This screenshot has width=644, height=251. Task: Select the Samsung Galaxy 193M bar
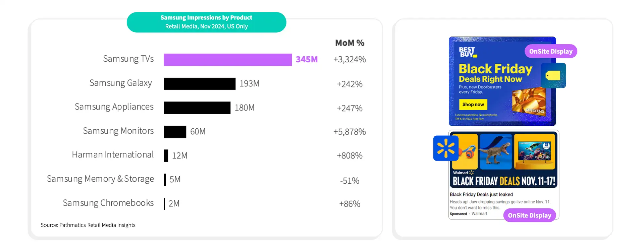tap(200, 84)
